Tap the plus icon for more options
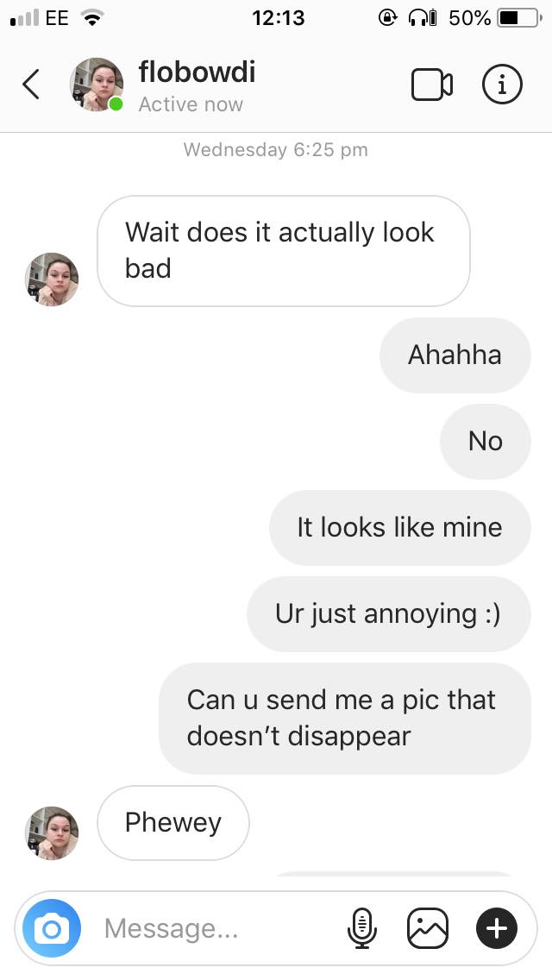This screenshot has height=980, width=552. coord(497,928)
